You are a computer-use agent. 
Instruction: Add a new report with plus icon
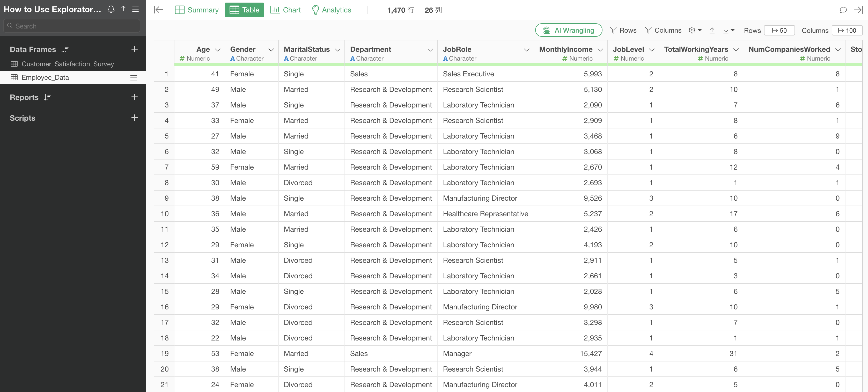pyautogui.click(x=135, y=97)
